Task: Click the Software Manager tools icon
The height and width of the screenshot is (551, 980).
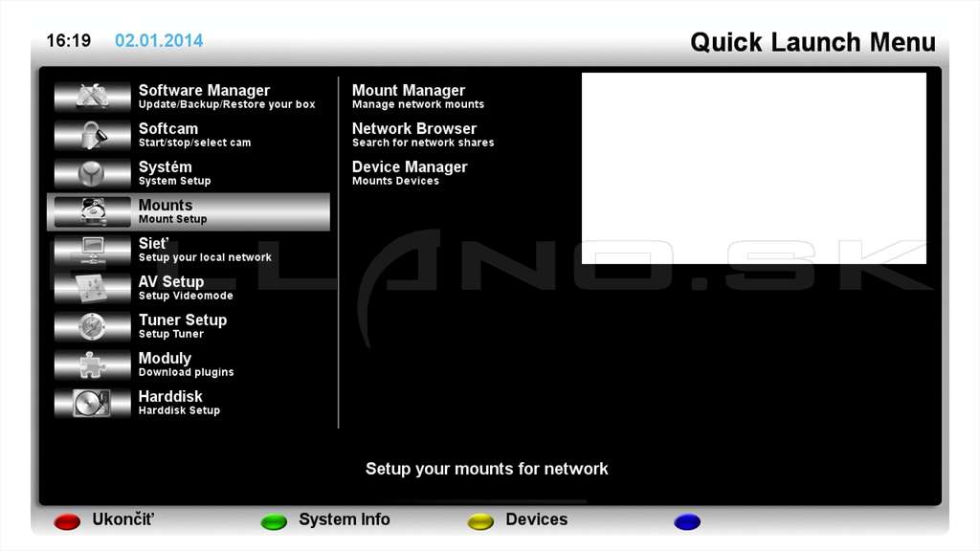Action: click(x=93, y=97)
